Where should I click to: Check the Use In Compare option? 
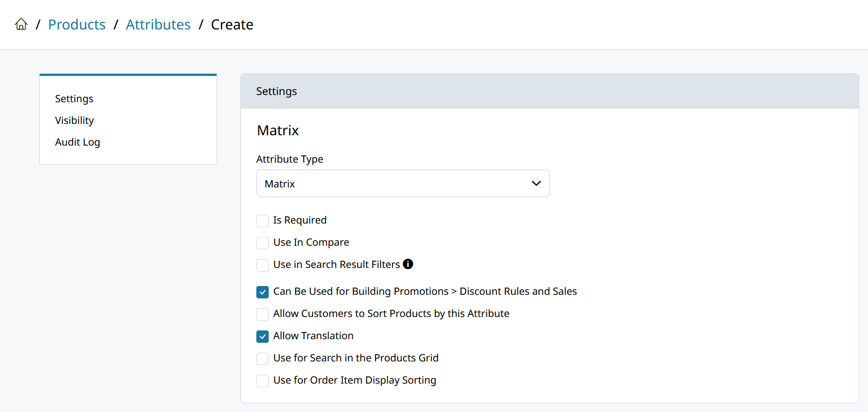click(x=263, y=243)
